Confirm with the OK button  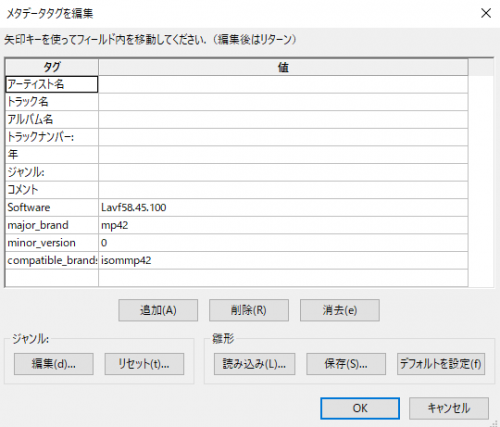pos(360,408)
